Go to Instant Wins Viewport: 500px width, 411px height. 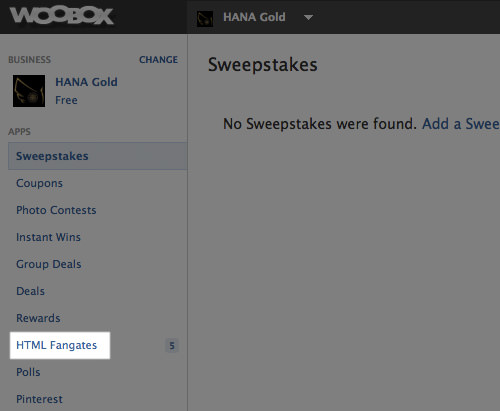(48, 237)
